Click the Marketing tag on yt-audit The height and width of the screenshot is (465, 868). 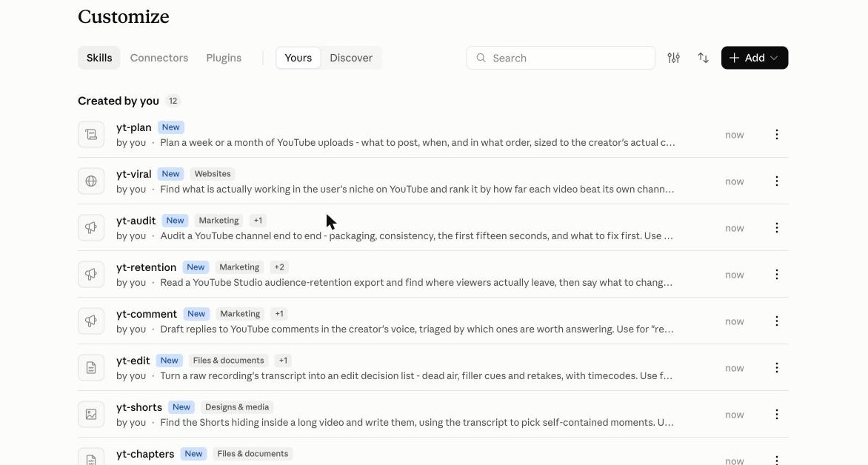(x=218, y=221)
